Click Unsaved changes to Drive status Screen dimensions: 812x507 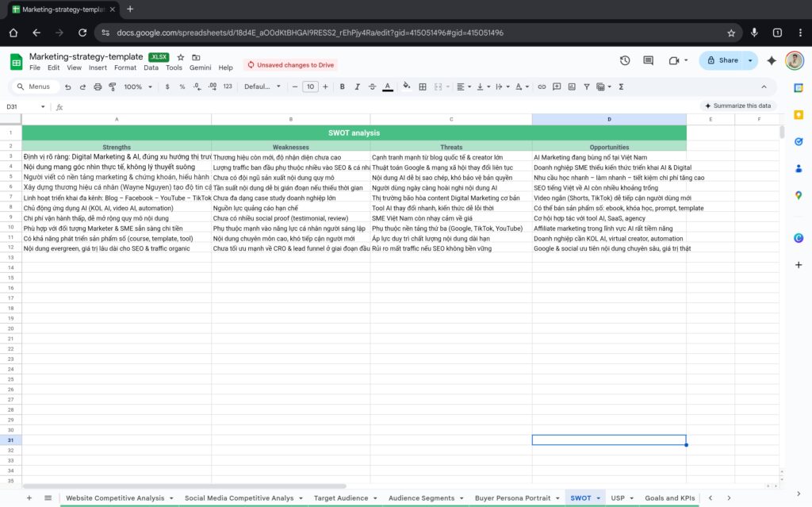(x=290, y=65)
